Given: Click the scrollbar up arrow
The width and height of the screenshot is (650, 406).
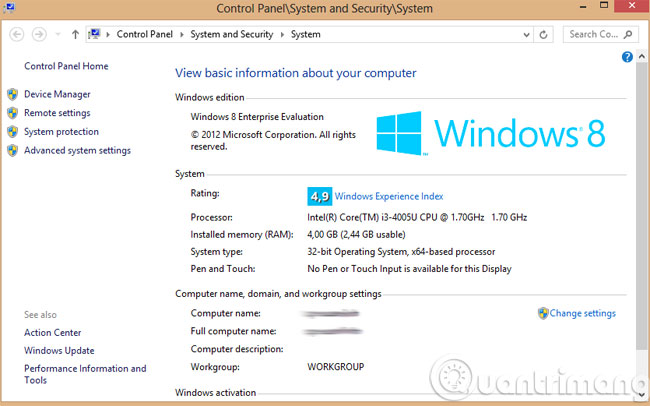Looking at the screenshot, I should click(x=642, y=56).
